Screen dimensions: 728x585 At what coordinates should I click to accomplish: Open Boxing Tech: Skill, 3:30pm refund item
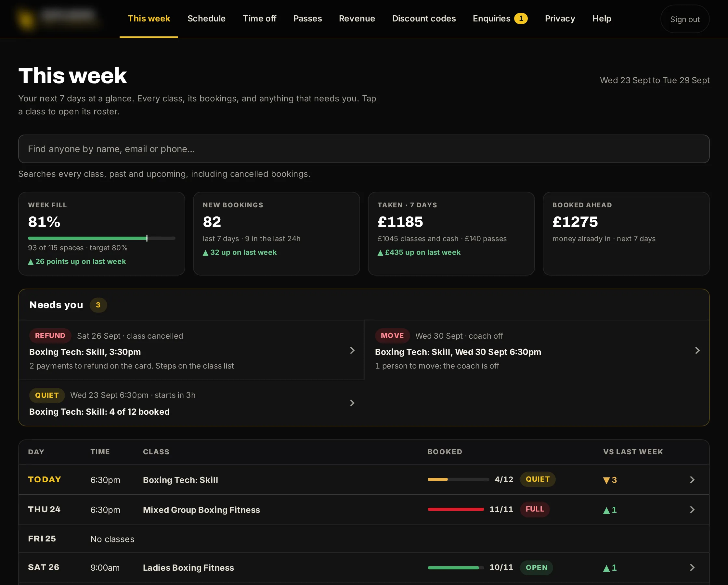point(191,350)
